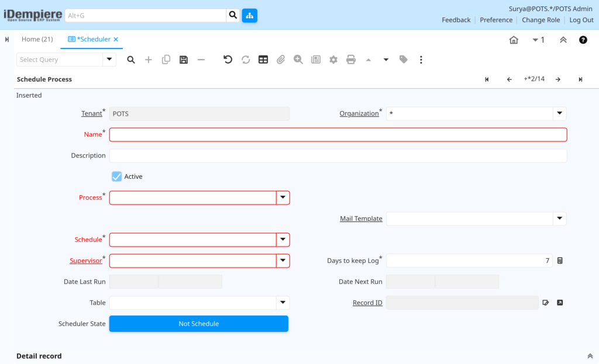Image resolution: width=599 pixels, height=364 pixels.
Task: Click the Log Out link
Action: [x=581, y=20]
